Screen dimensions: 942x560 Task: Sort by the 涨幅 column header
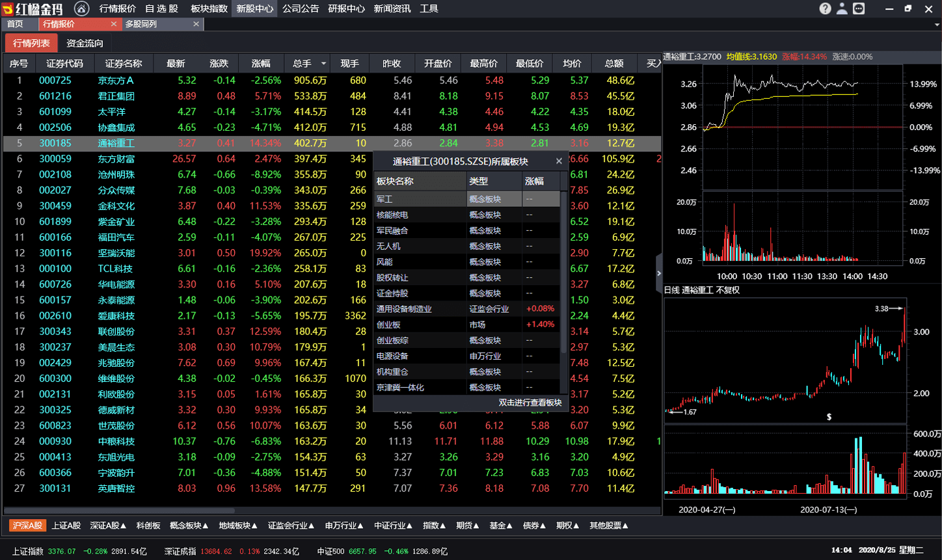coord(261,63)
